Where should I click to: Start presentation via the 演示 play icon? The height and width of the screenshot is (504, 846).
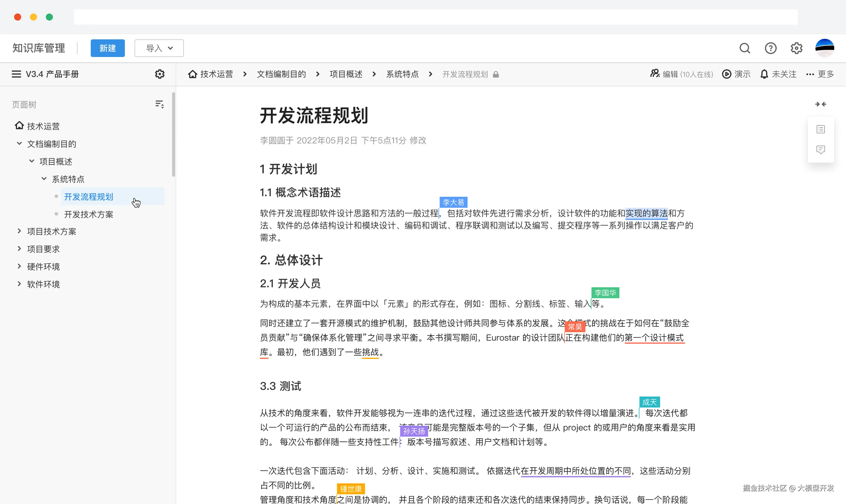point(726,74)
